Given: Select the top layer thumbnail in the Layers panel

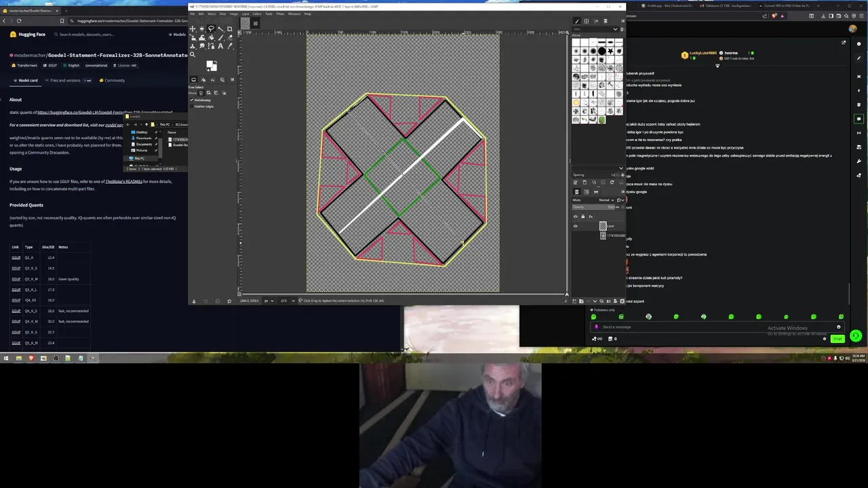Looking at the screenshot, I should tap(603, 226).
